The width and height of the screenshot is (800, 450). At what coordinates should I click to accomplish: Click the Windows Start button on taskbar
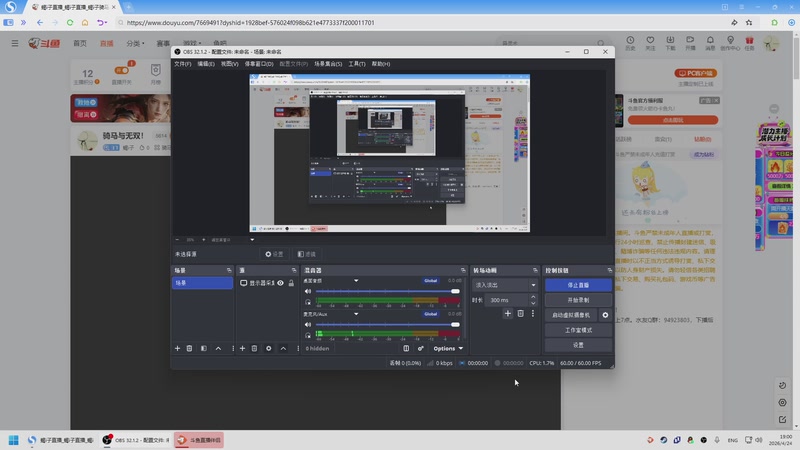tap(14, 440)
